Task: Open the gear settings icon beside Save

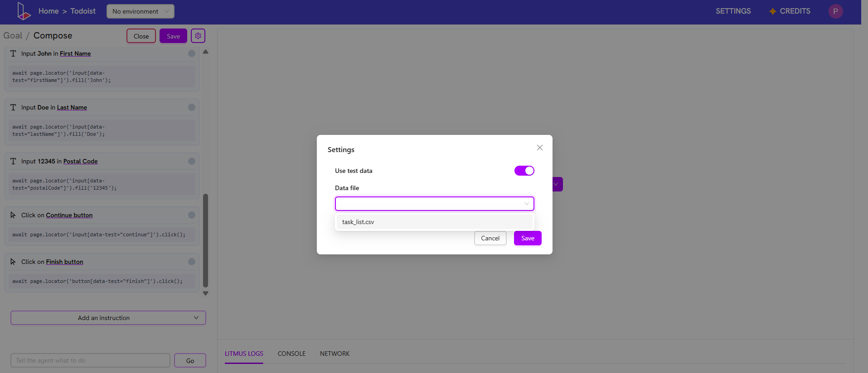Action: [x=198, y=36]
